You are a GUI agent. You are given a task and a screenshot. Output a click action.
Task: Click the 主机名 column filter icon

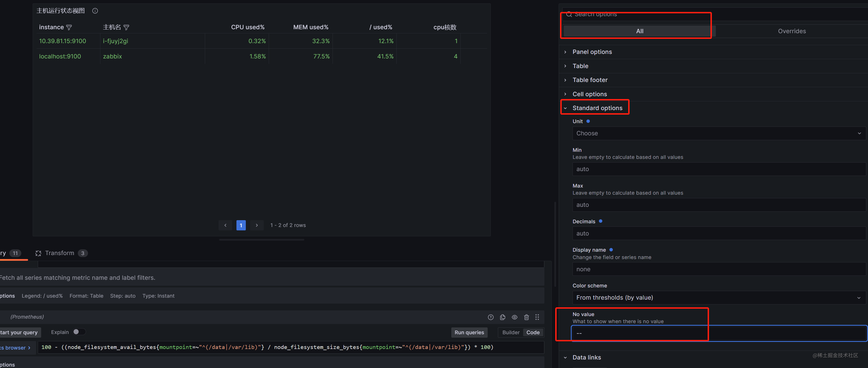point(126,27)
